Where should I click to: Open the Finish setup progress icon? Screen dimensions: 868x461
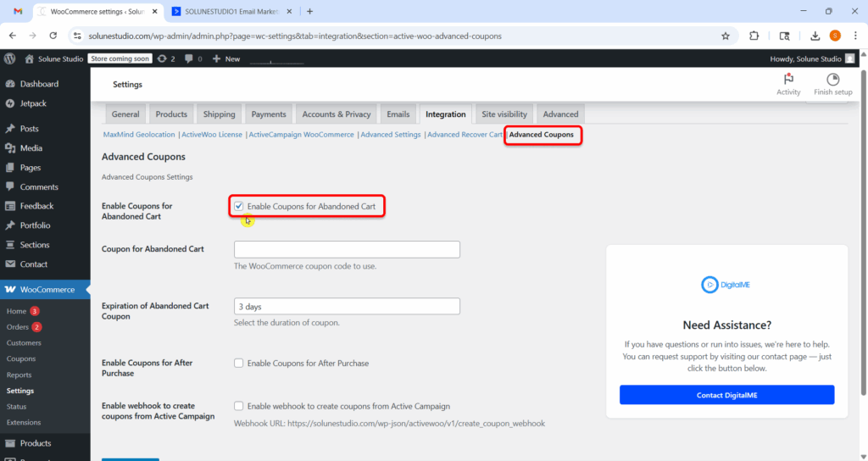832,85
